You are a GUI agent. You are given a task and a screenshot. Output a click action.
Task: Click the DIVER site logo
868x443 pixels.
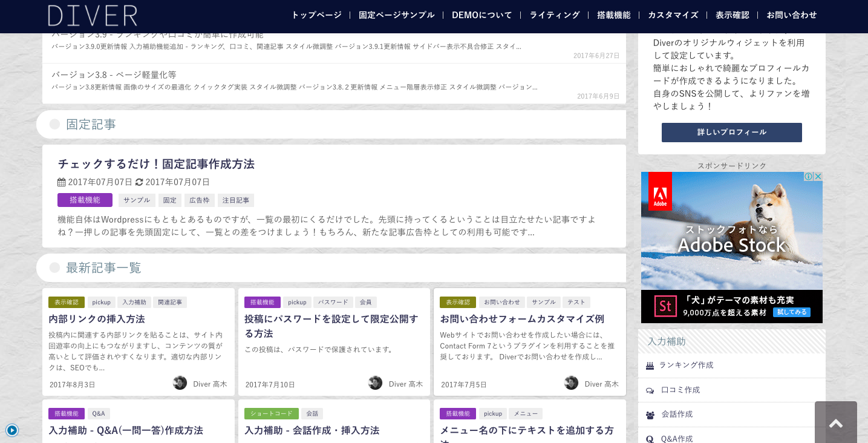[x=93, y=16]
